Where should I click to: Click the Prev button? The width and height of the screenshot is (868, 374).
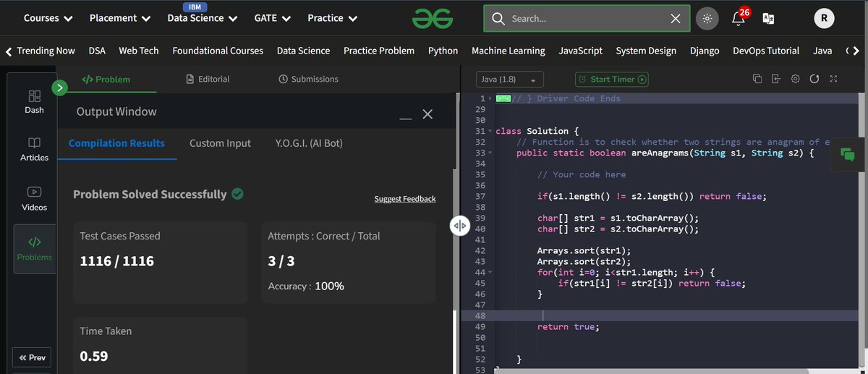pyautogui.click(x=32, y=357)
